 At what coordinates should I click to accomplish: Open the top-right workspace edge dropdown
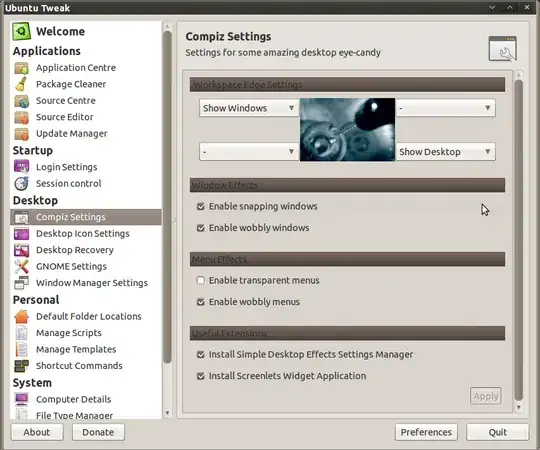(446, 108)
